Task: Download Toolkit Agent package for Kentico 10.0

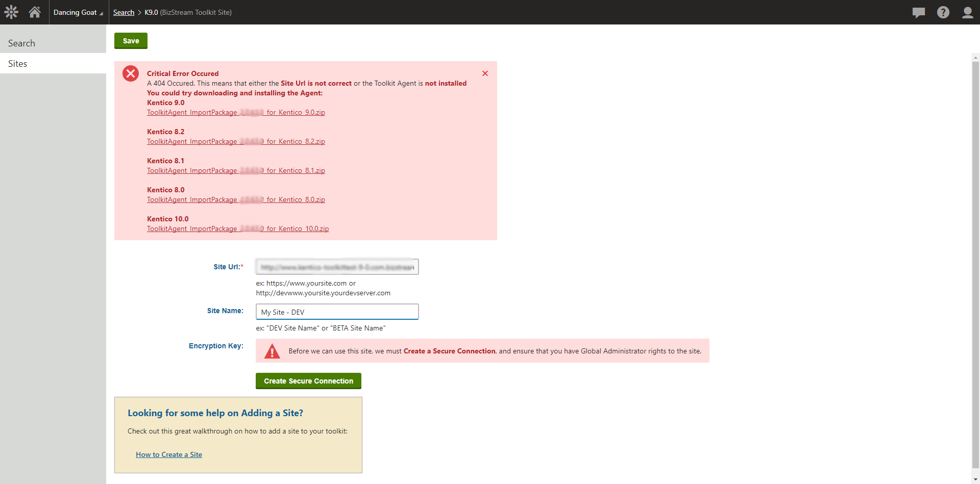Action: (238, 228)
